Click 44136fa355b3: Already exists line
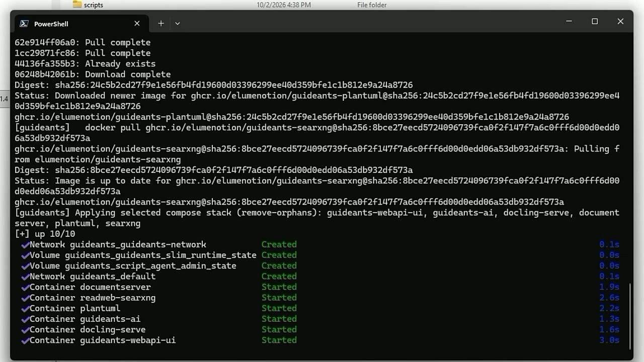Image resolution: width=644 pixels, height=362 pixels. pos(85,64)
